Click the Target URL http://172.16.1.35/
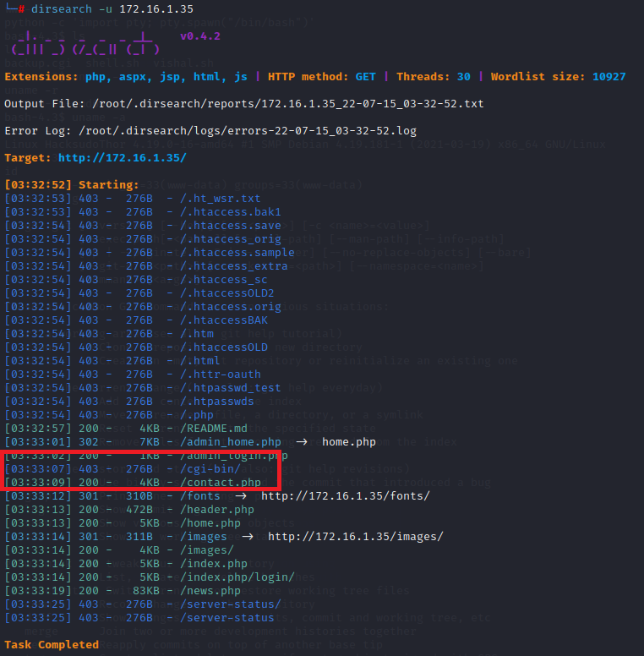Screen dimensions: 644x656 coord(122,158)
